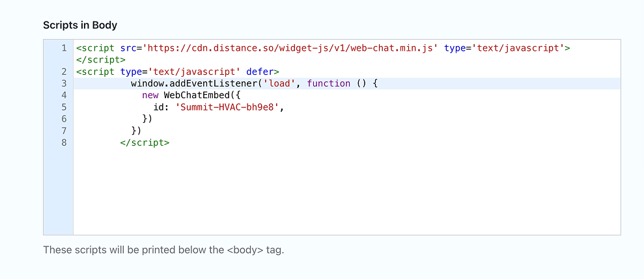
Task: Click the 'id' property on line 5
Action: tap(158, 107)
